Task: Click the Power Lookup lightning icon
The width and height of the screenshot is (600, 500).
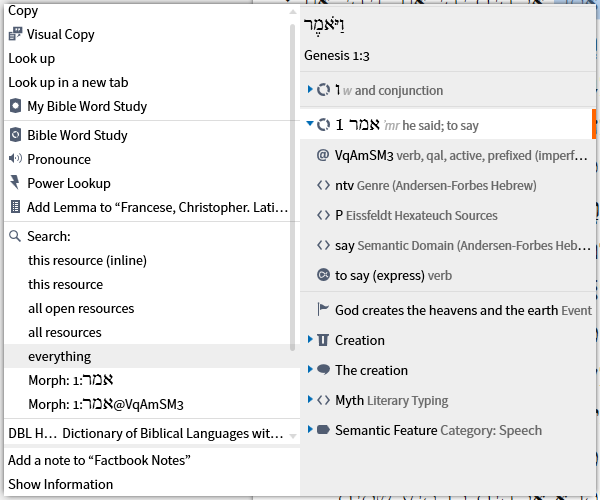Action: tap(15, 182)
